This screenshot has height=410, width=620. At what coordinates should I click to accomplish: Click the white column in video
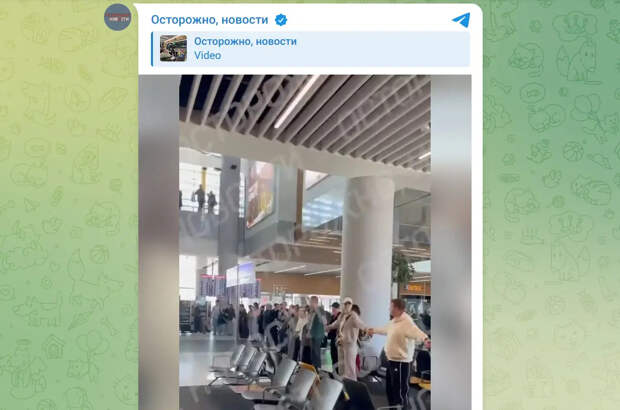point(367,245)
